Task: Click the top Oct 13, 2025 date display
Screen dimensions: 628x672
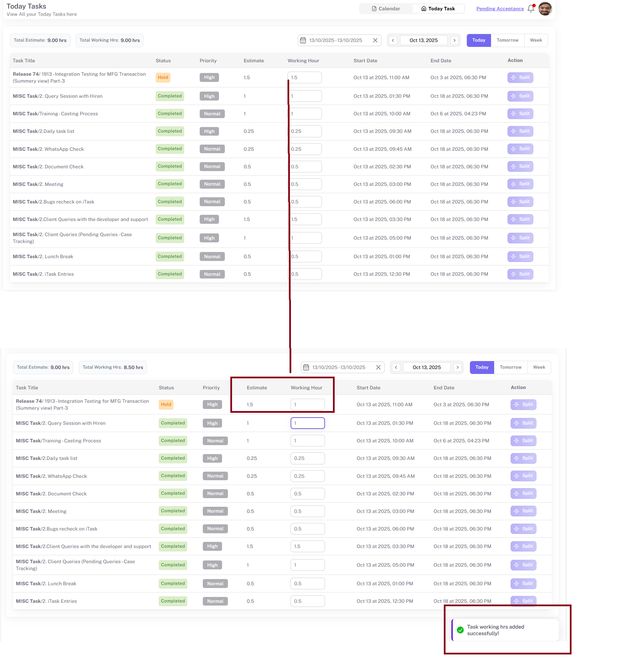Action: [423, 40]
